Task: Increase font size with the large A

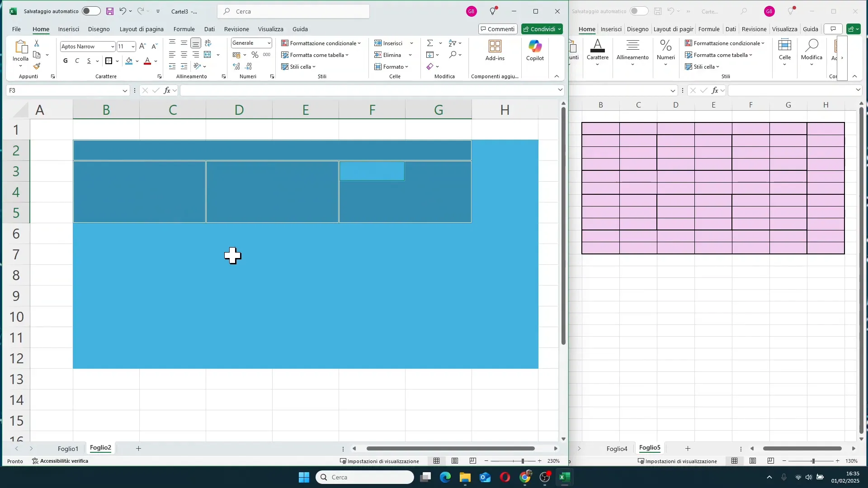Action: 142,46
